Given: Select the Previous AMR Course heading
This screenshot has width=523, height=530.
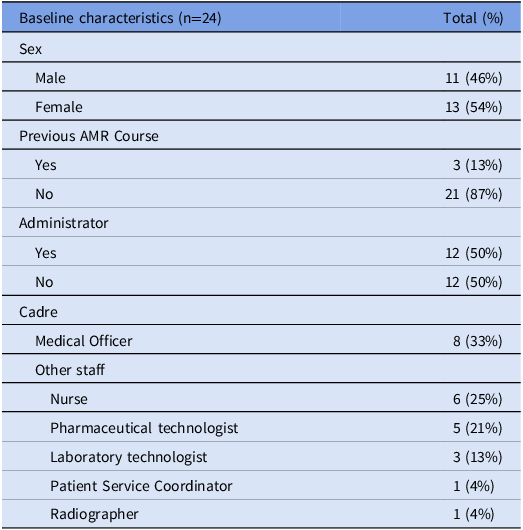Looking at the screenshot, I should [x=89, y=136].
